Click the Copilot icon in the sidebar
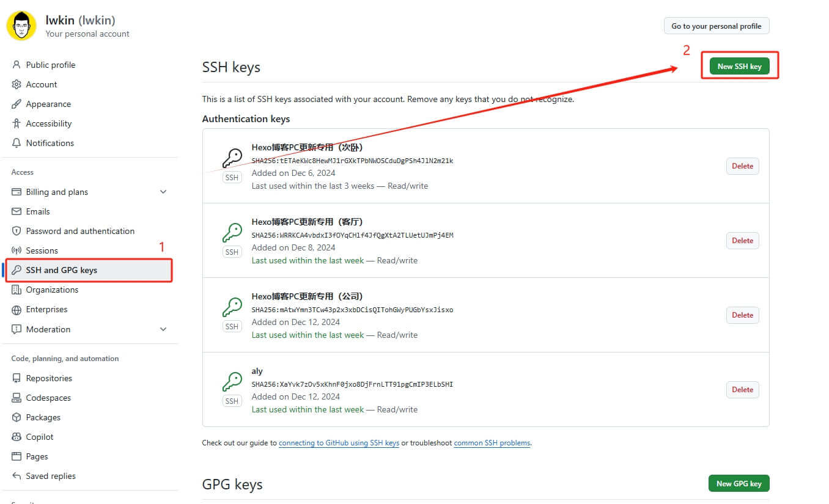Viewport: 829px width, 504px height. [17, 437]
